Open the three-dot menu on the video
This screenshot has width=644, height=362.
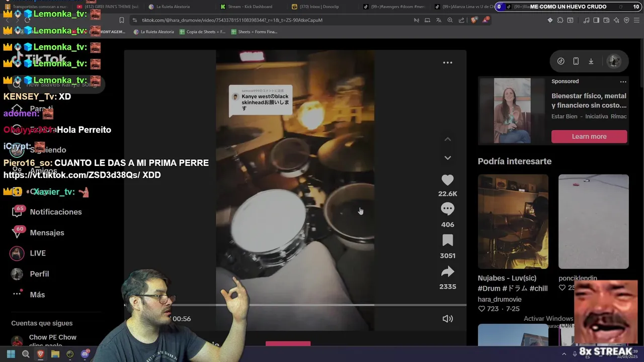click(x=447, y=63)
